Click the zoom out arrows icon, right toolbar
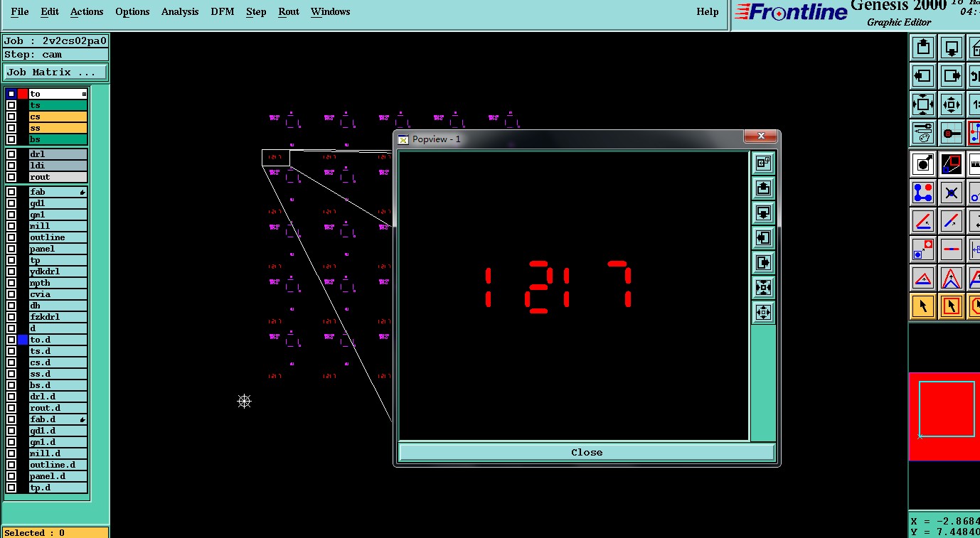Screen dimensions: 980x538 point(952,104)
